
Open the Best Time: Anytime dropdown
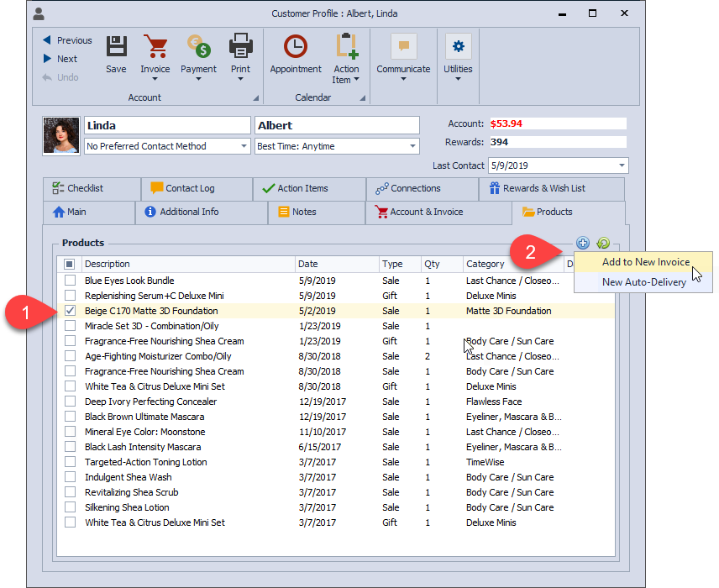pos(412,146)
